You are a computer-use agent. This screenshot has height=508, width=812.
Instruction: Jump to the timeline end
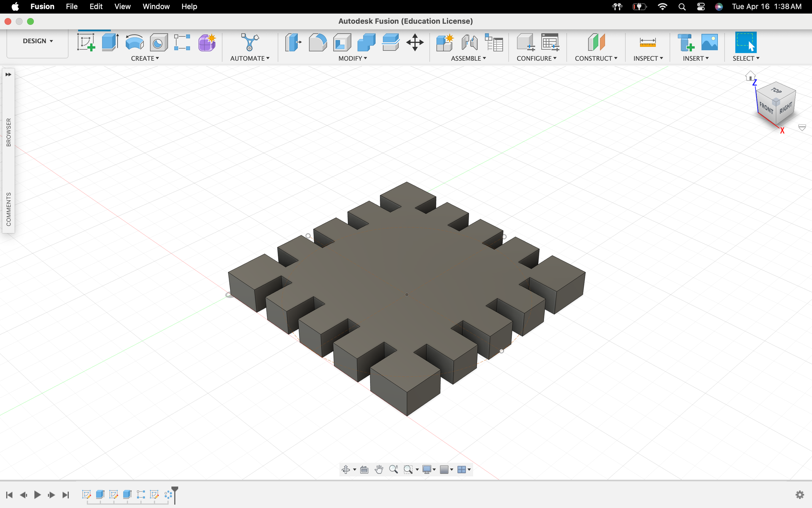click(66, 495)
